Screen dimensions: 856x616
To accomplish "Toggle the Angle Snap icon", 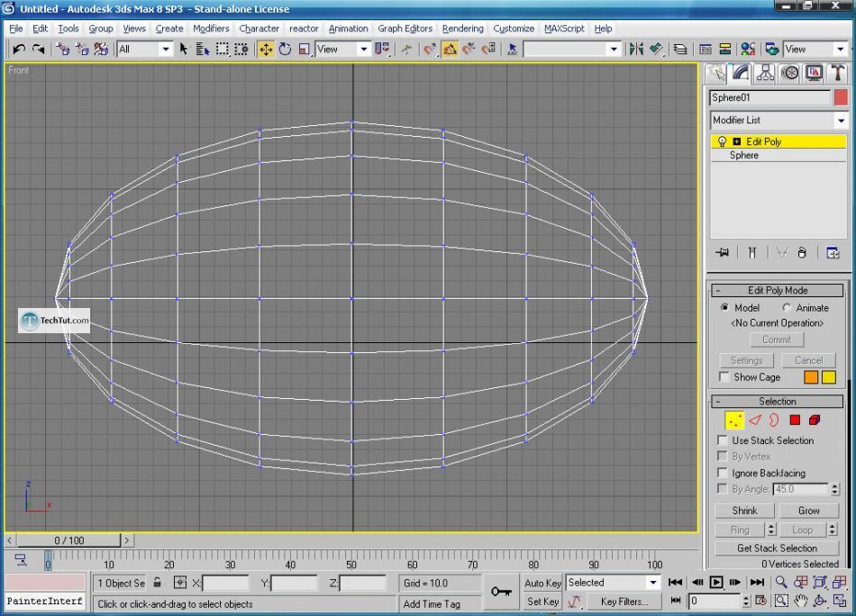I will (x=450, y=50).
